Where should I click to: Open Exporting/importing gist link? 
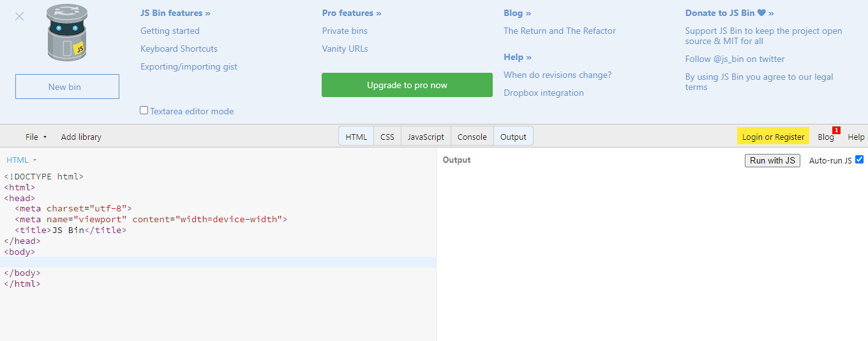pos(189,66)
